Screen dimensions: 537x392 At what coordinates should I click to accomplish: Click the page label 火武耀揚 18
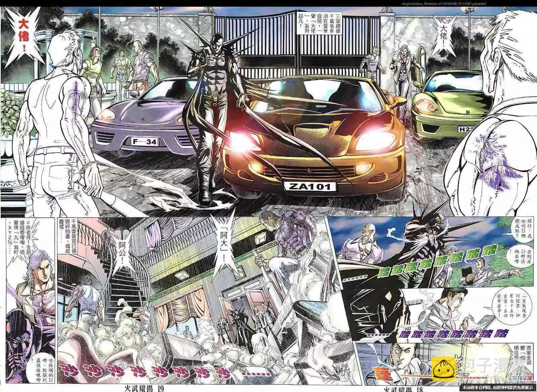[402, 387]
